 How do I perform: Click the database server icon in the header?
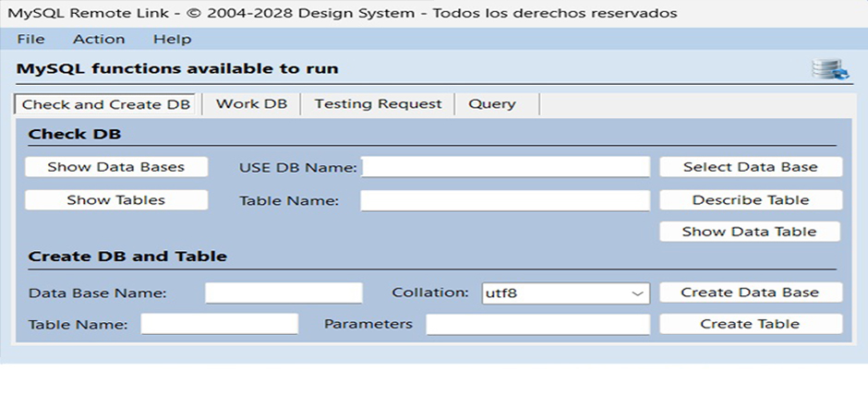click(x=830, y=70)
